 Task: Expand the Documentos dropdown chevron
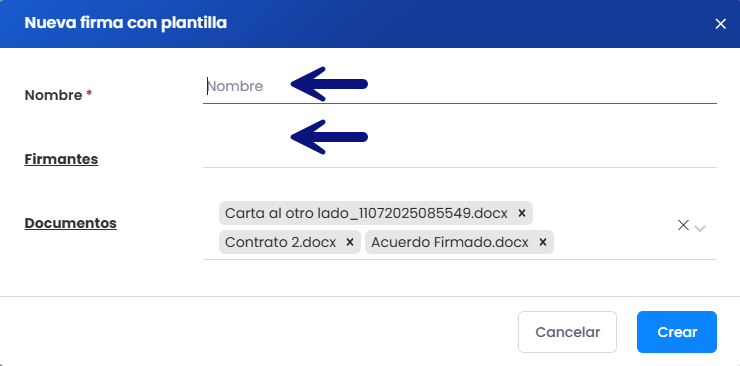coord(700,228)
